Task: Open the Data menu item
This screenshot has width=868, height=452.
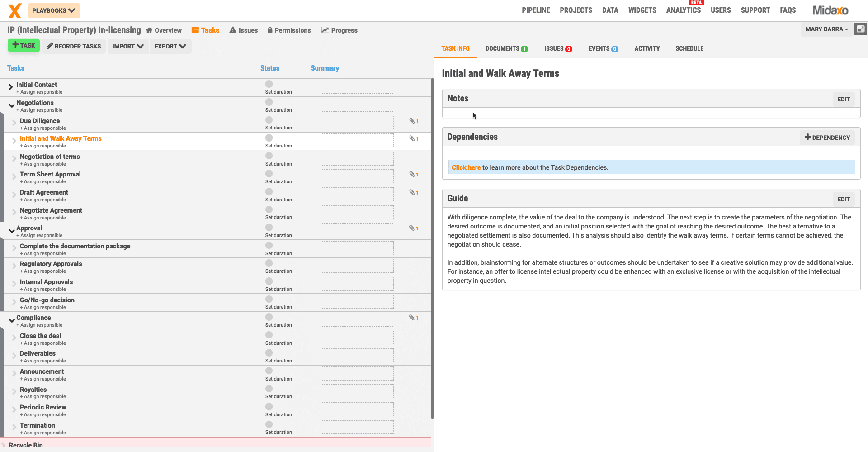Action: 610,10
